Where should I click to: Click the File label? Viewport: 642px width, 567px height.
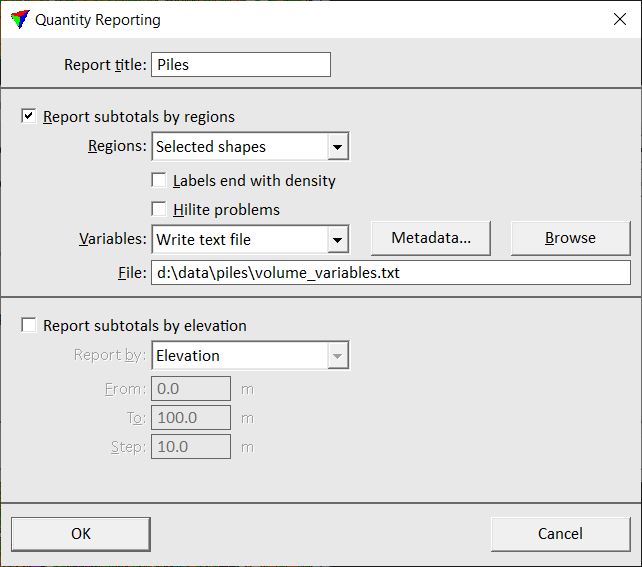tap(132, 273)
